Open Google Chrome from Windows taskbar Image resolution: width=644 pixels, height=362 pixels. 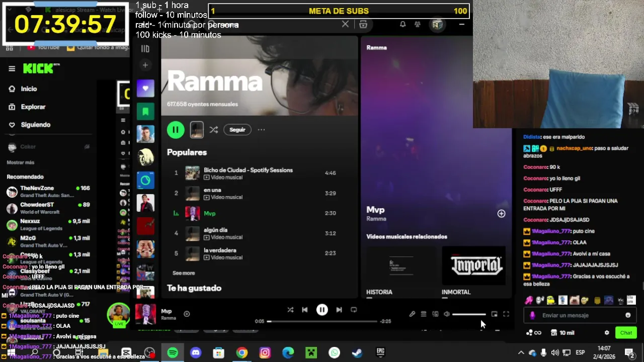(x=242, y=353)
